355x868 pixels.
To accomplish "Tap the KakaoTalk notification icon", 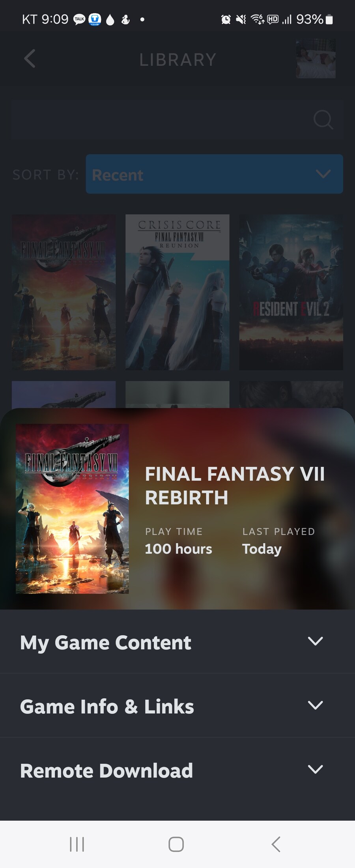I will (x=79, y=19).
